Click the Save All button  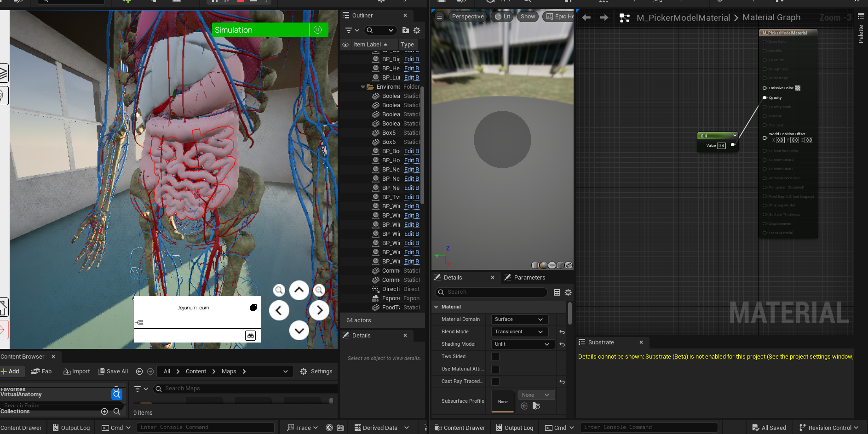pos(113,371)
